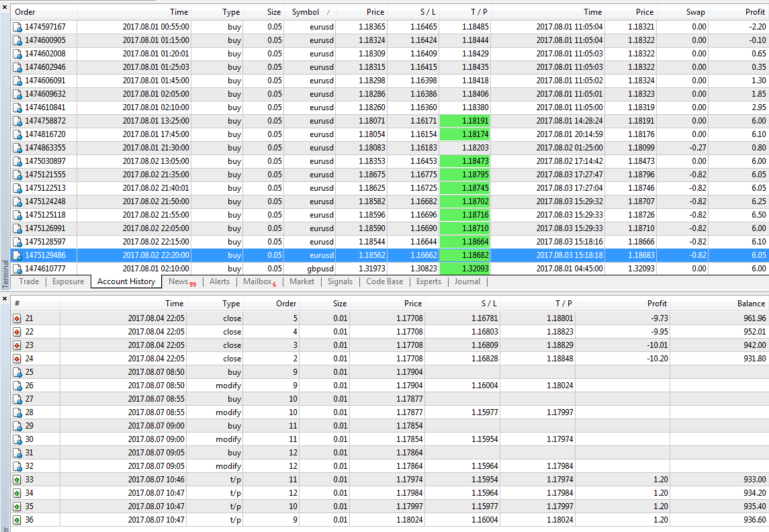Click the vertical Terminal label
769x532 pixels.
pyautogui.click(x=5, y=274)
